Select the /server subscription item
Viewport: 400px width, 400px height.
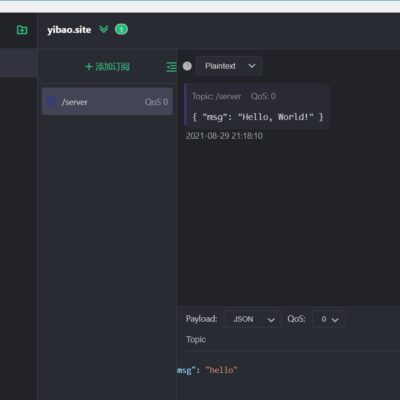click(x=107, y=102)
